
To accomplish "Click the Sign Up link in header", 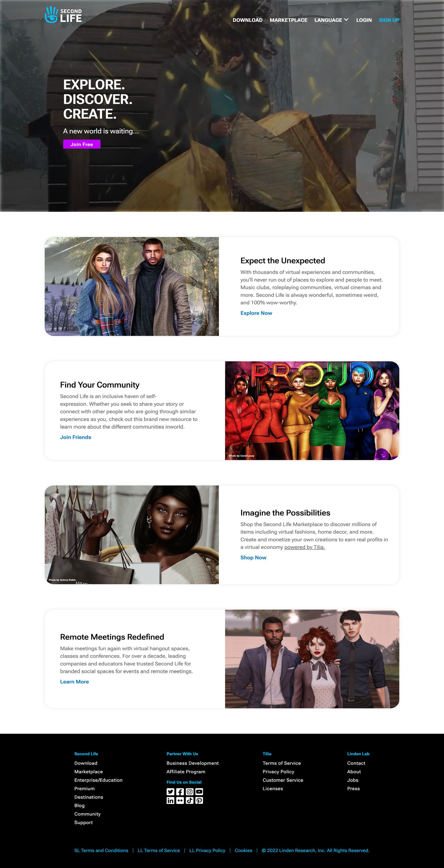I will (389, 20).
